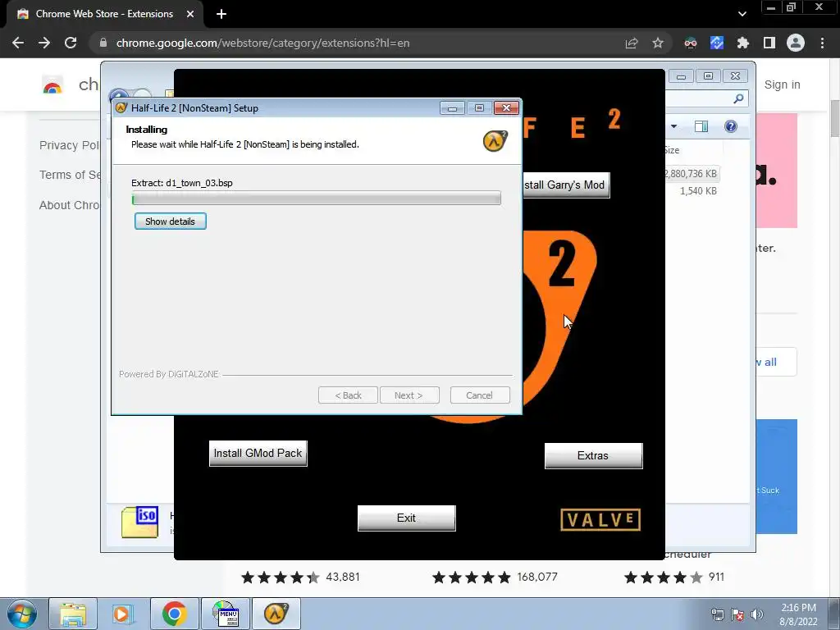Image resolution: width=840 pixels, height=630 pixels.
Task: Open the About Chrome Web Store link
Action: pos(69,205)
